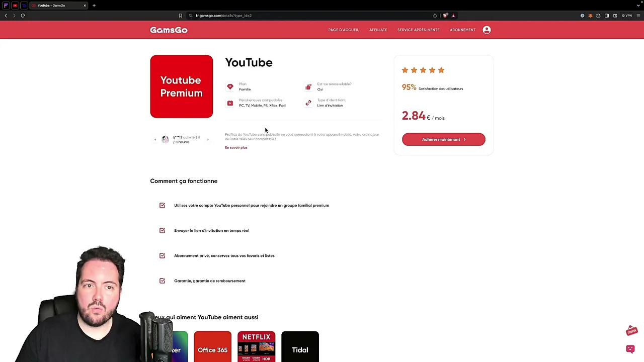Open the extensions puzzle icon

(x=598, y=16)
